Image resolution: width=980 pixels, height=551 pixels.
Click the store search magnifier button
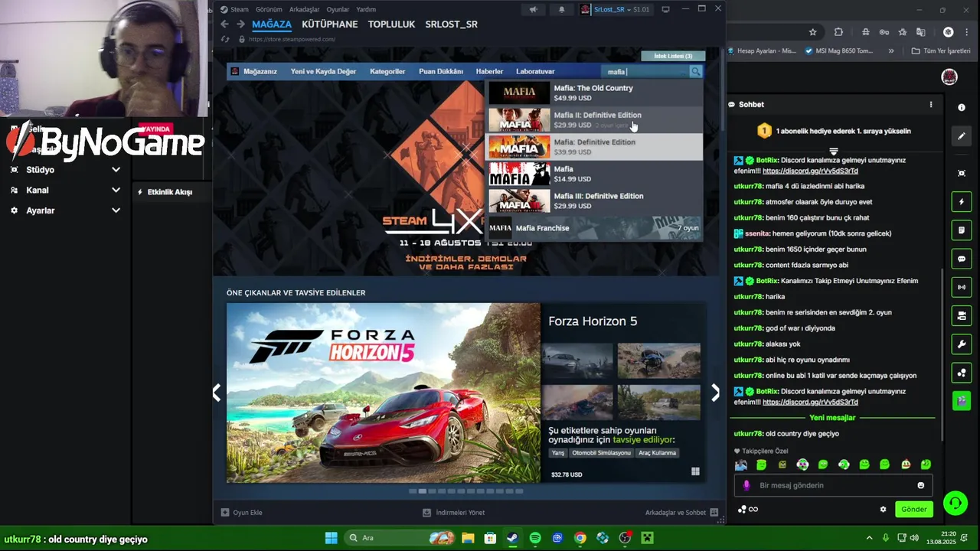click(x=695, y=71)
